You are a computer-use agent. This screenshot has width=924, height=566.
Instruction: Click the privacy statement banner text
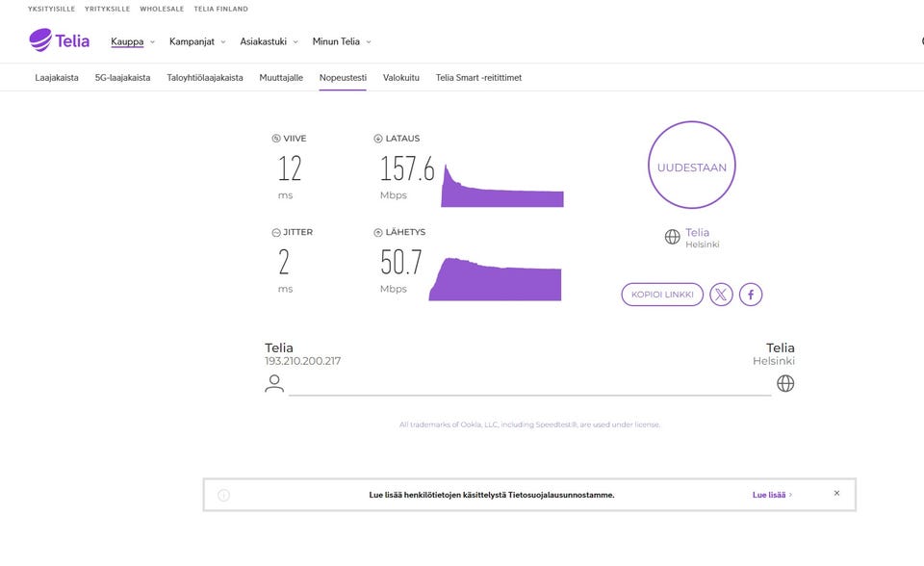(x=492, y=495)
